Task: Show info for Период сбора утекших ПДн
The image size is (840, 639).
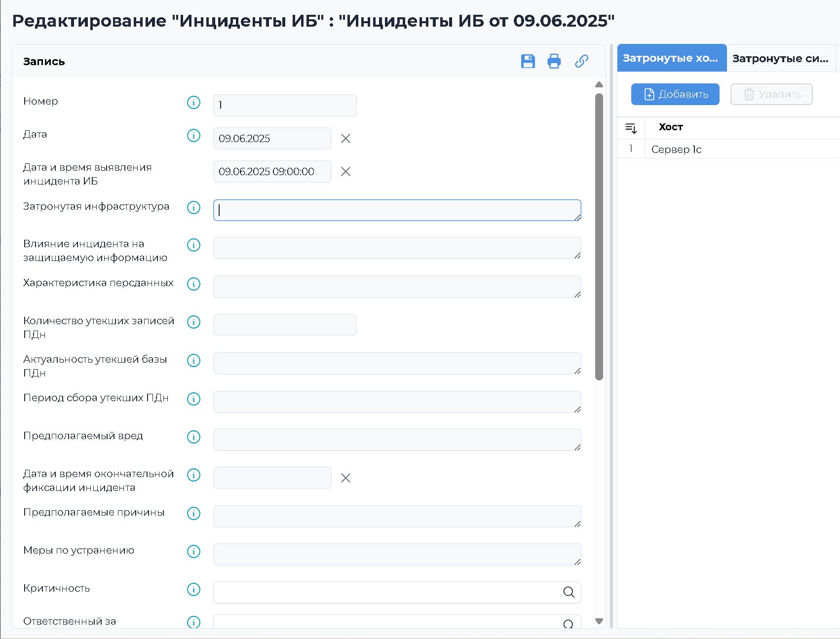Action: [x=194, y=399]
